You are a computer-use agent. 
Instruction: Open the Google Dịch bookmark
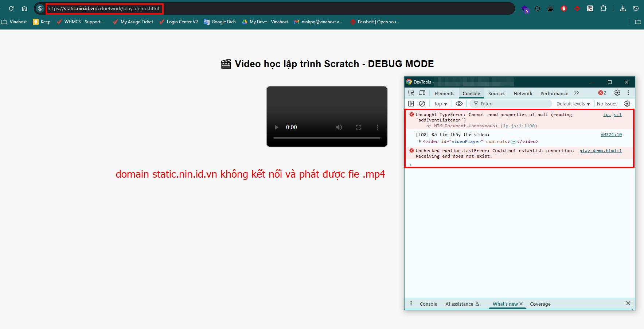pyautogui.click(x=220, y=22)
